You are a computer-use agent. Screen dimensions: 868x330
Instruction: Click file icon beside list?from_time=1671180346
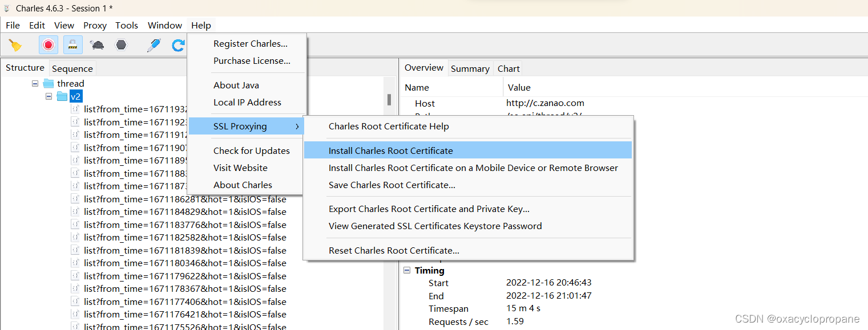(x=75, y=263)
